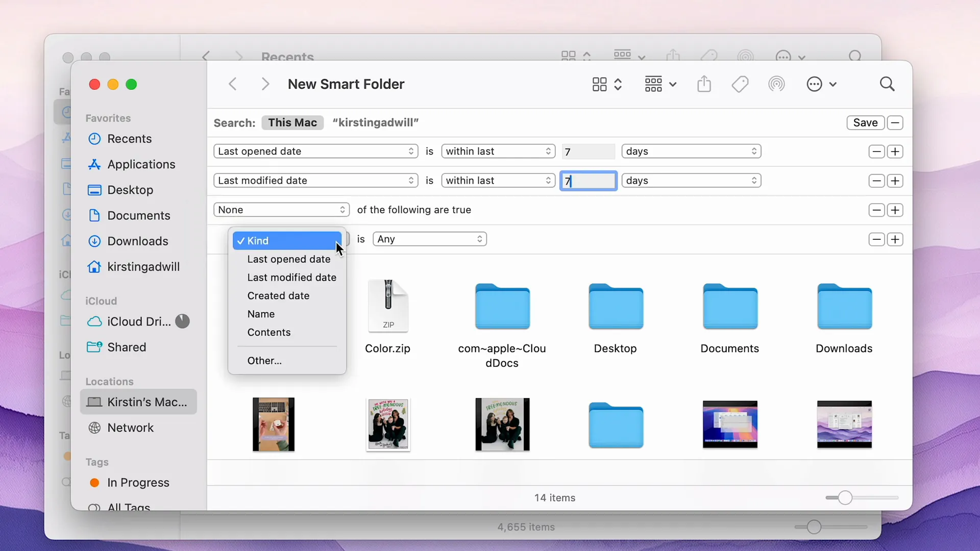
Task: Select the white-background Treemendous poster thumbnail
Action: click(388, 424)
